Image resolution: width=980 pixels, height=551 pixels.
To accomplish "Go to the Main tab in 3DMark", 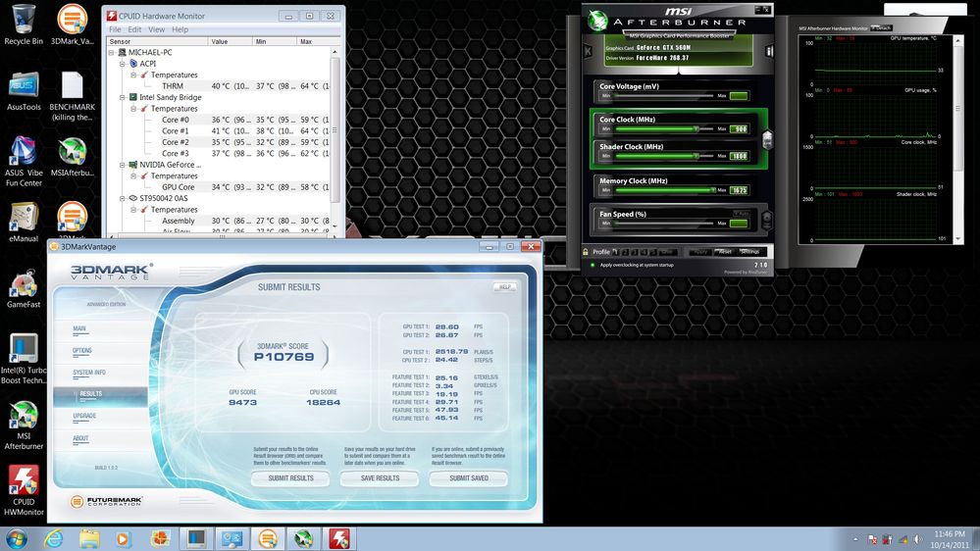I will pyautogui.click(x=79, y=329).
